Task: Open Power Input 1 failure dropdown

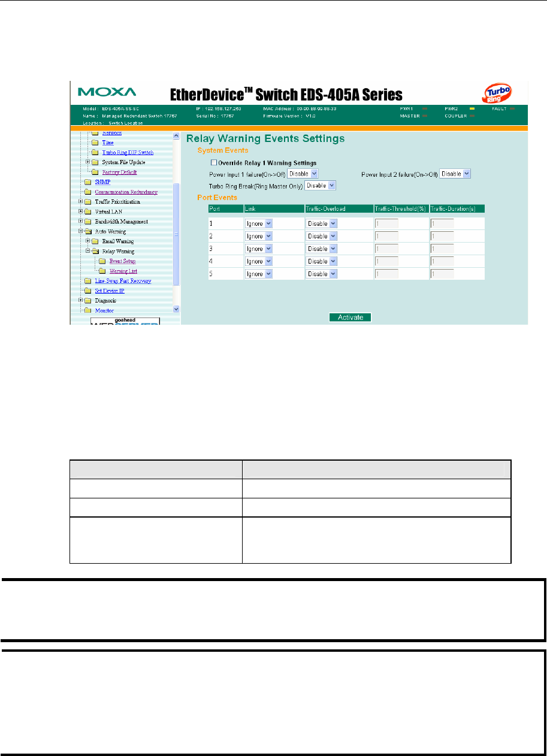Action: [x=303, y=174]
